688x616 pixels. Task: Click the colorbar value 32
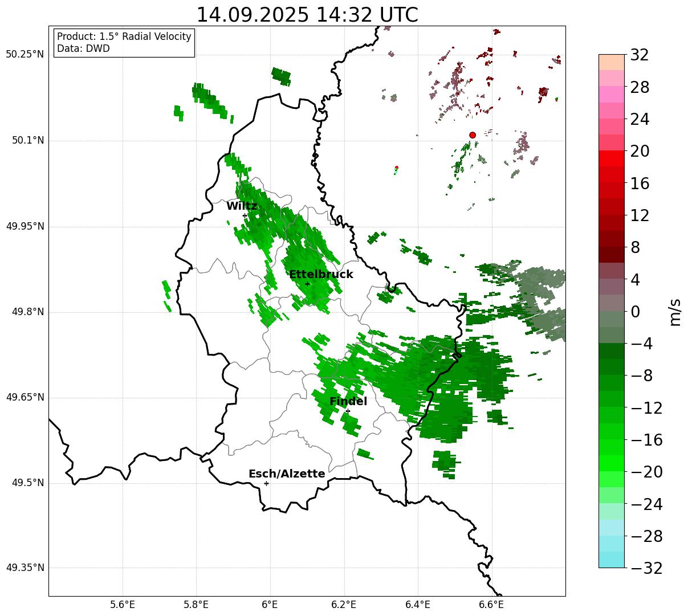(640, 55)
